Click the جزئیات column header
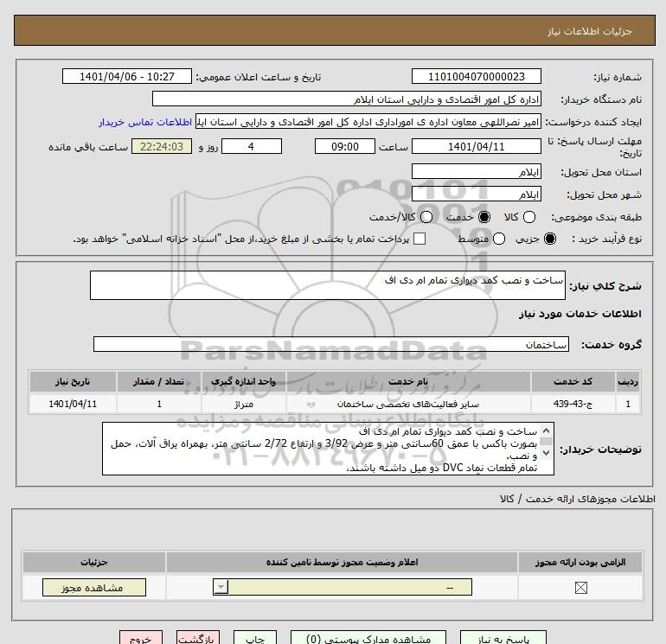This screenshot has width=666, height=644. tap(94, 563)
